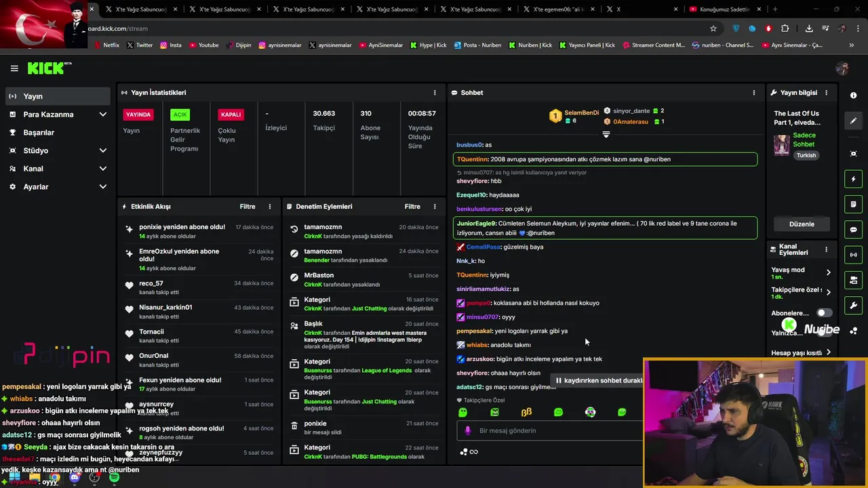Open options menu of Etkinlik Akışı panel
This screenshot has width=868, height=488.
269,207
